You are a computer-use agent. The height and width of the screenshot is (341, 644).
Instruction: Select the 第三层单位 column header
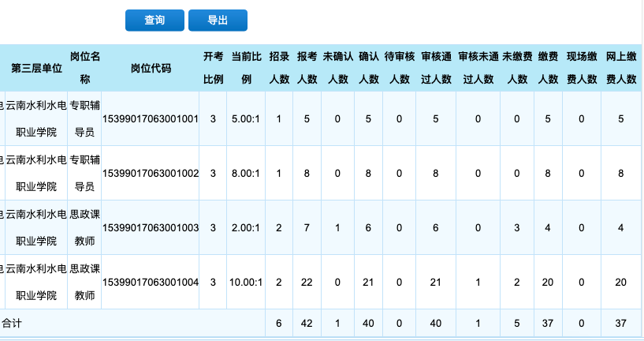pyautogui.click(x=36, y=68)
